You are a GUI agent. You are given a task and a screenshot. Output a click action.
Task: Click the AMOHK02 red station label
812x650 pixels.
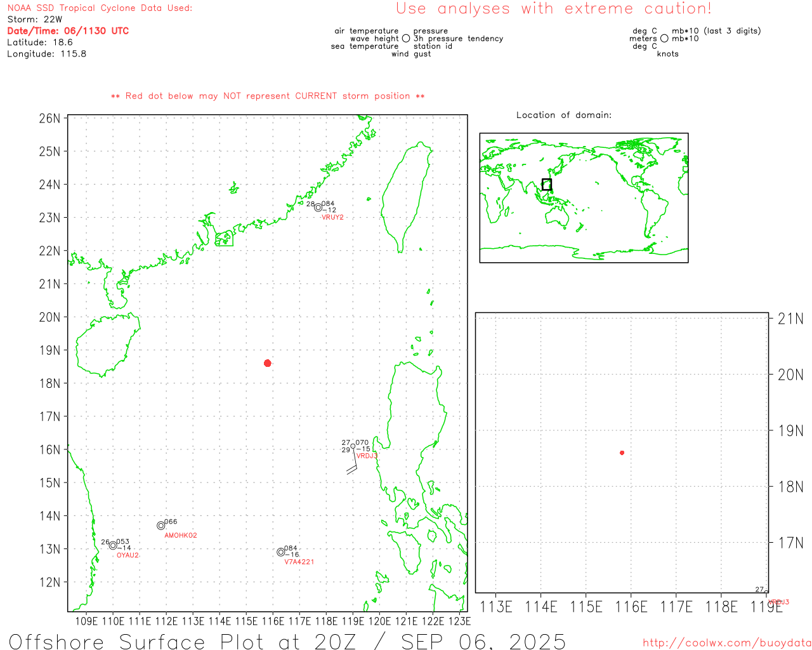[181, 535]
